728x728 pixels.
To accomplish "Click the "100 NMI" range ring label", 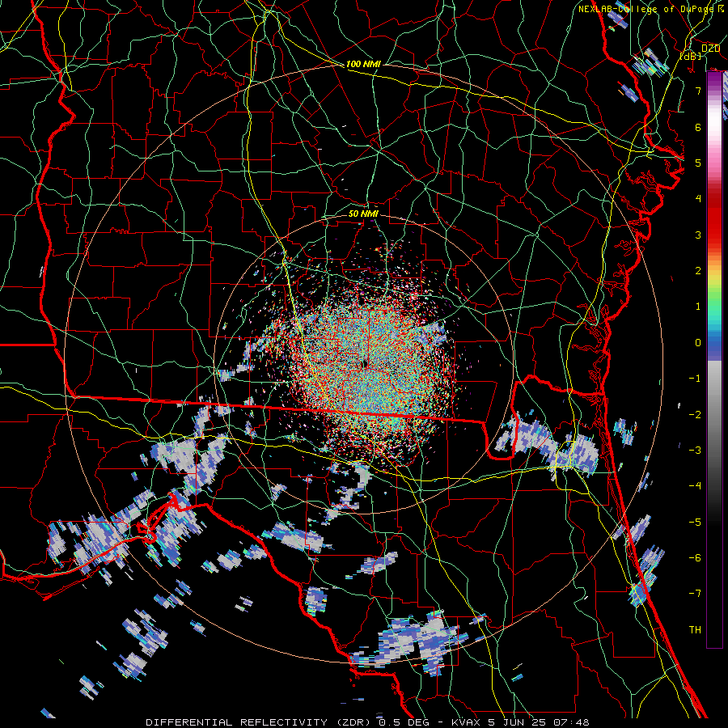I will (x=363, y=64).
